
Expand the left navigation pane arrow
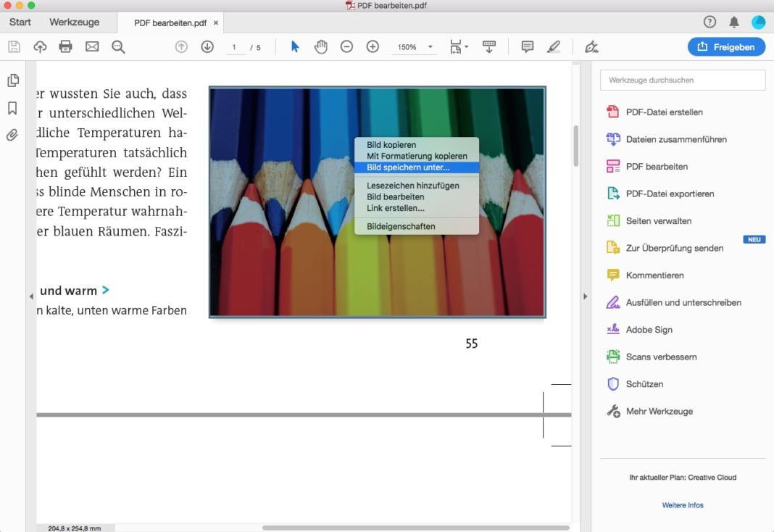tap(31, 296)
